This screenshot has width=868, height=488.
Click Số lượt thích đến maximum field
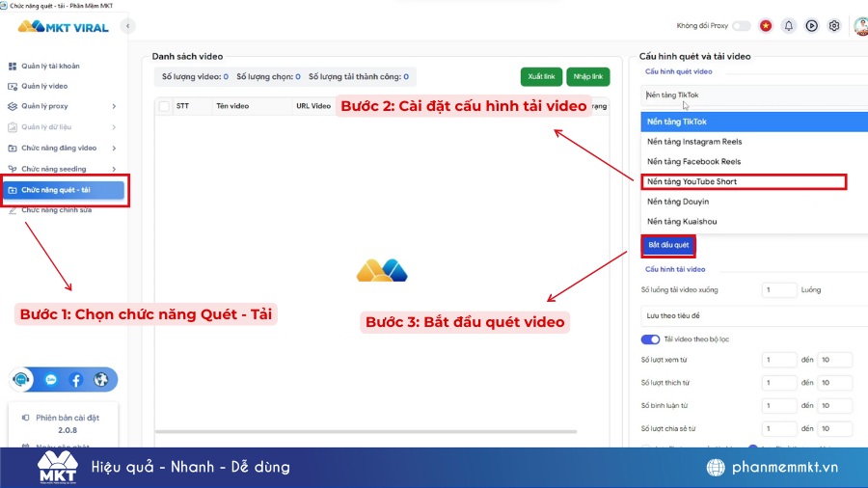(834, 383)
